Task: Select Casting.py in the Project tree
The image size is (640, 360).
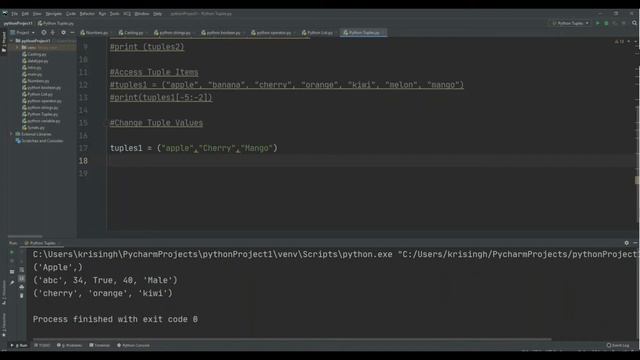Action: (34, 54)
